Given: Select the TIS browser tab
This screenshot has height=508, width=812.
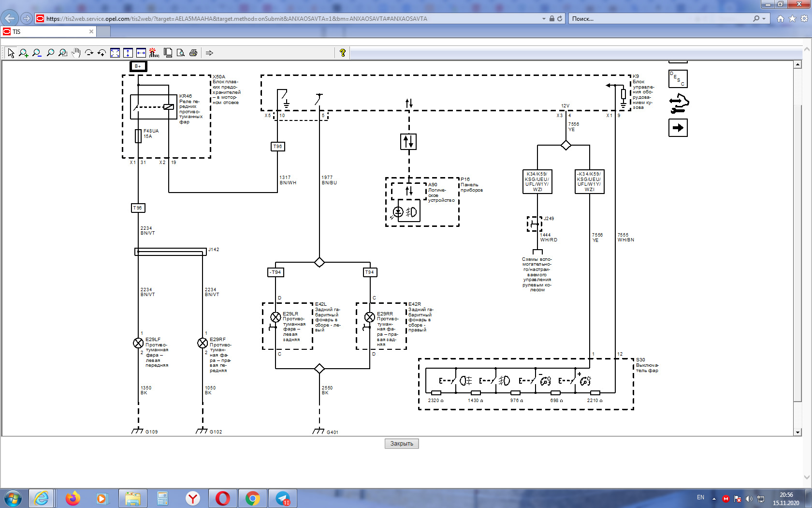Looking at the screenshot, I should 48,31.
